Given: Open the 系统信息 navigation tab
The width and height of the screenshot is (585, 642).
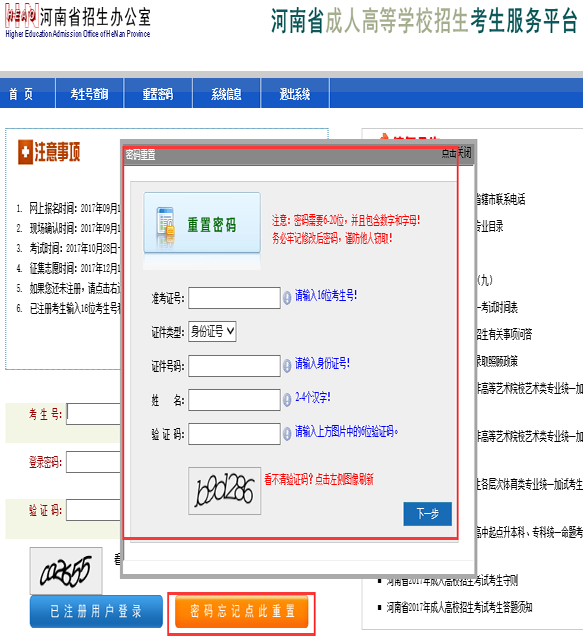Looking at the screenshot, I should (x=226, y=94).
